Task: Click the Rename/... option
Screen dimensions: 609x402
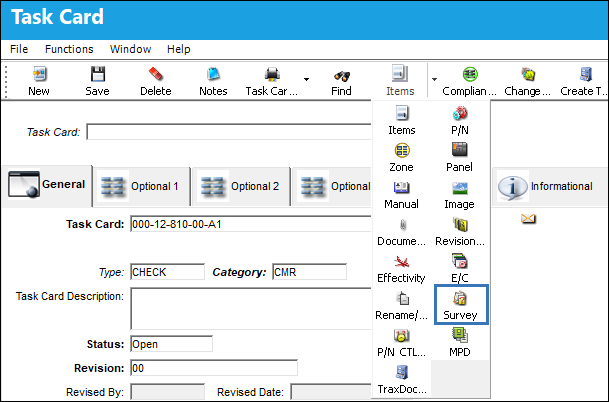Action: pos(402,306)
